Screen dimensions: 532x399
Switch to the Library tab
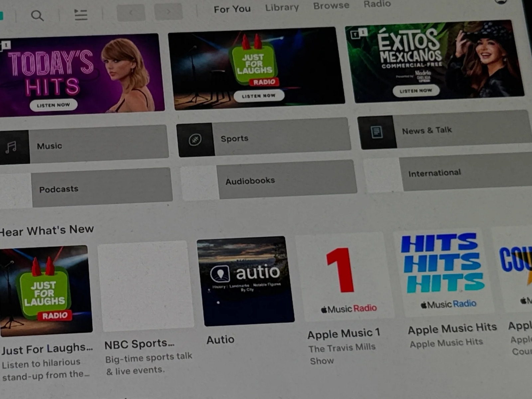[282, 7]
